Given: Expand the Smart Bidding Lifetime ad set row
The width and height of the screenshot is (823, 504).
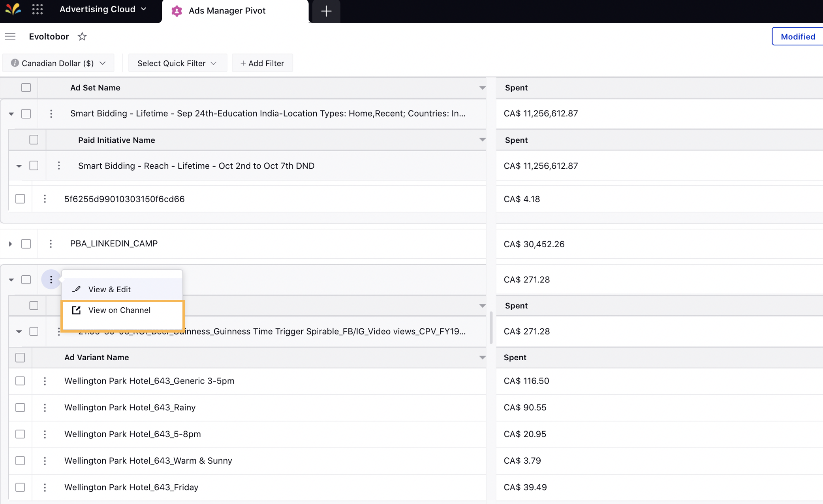Looking at the screenshot, I should [x=11, y=113].
